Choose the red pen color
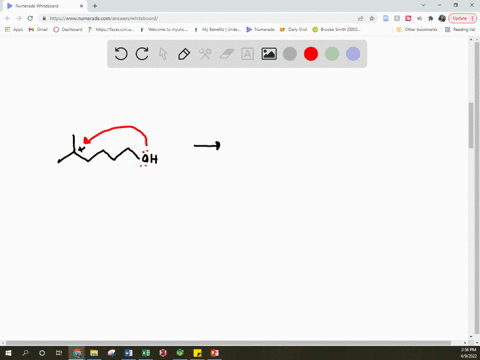The height and width of the screenshot is (360, 480). (x=311, y=54)
